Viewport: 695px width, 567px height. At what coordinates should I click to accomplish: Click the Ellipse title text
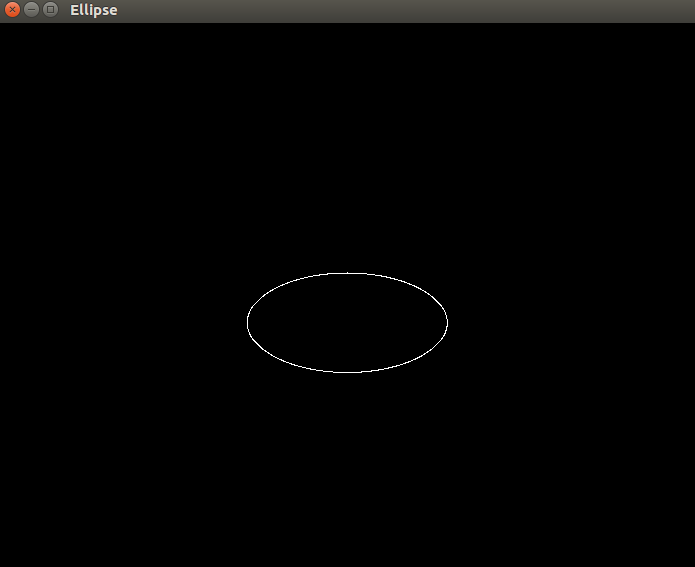94,10
